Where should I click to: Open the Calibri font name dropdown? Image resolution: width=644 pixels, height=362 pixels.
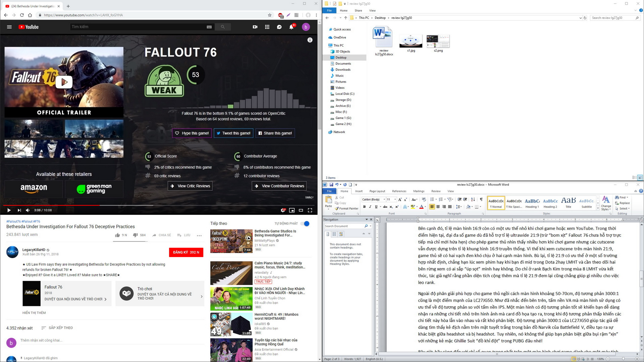click(384, 199)
